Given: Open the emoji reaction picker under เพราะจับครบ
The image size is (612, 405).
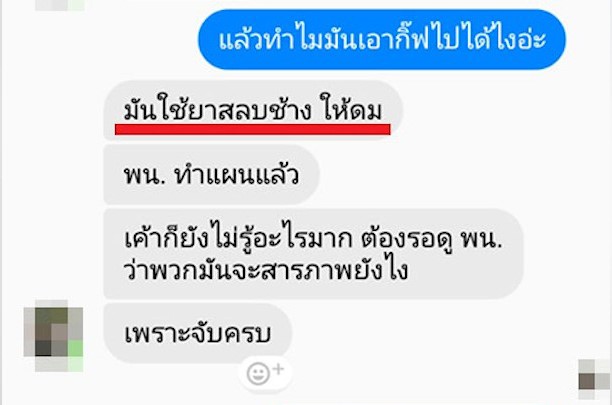Looking at the screenshot, I should click(x=265, y=373).
